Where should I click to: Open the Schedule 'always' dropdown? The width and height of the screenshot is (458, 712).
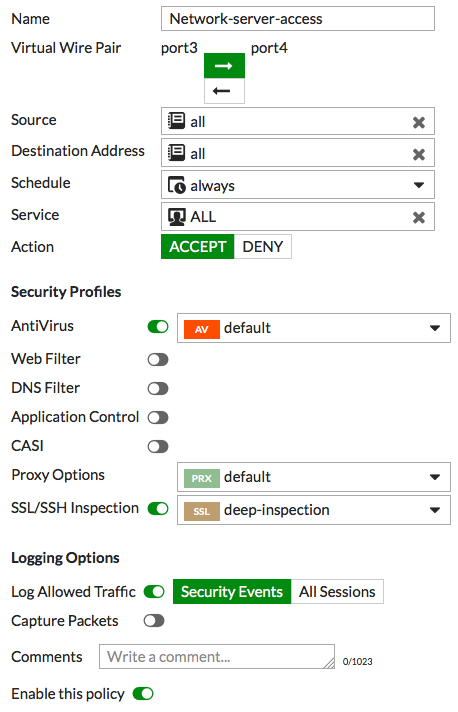(x=298, y=185)
